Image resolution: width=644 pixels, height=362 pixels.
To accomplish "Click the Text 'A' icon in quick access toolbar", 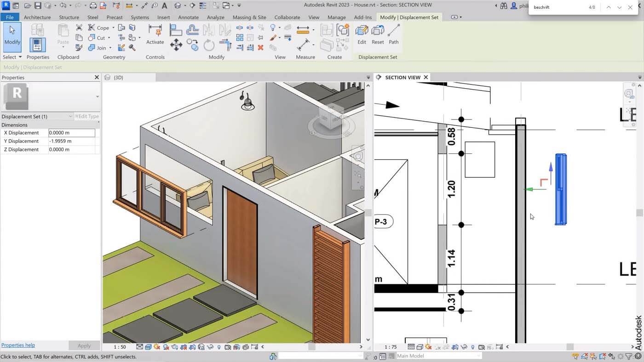I will (164, 6).
